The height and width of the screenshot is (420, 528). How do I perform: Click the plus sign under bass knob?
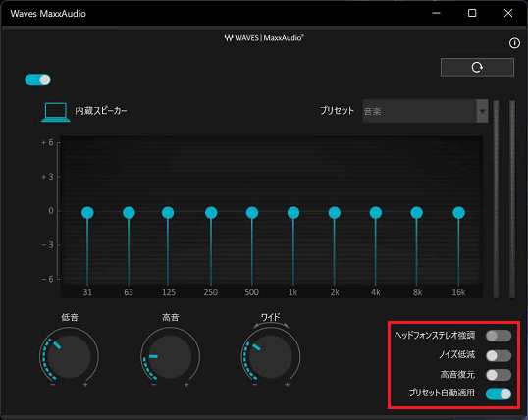pos(85,385)
